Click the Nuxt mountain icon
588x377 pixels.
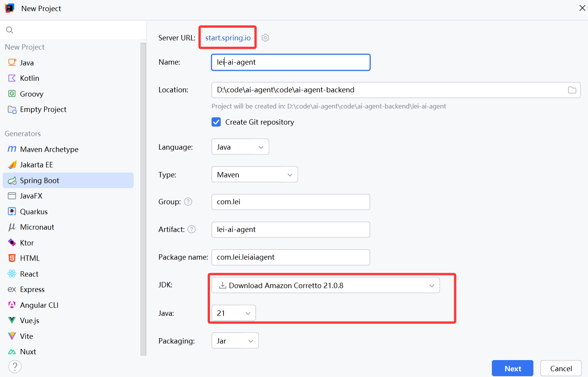[x=12, y=352]
